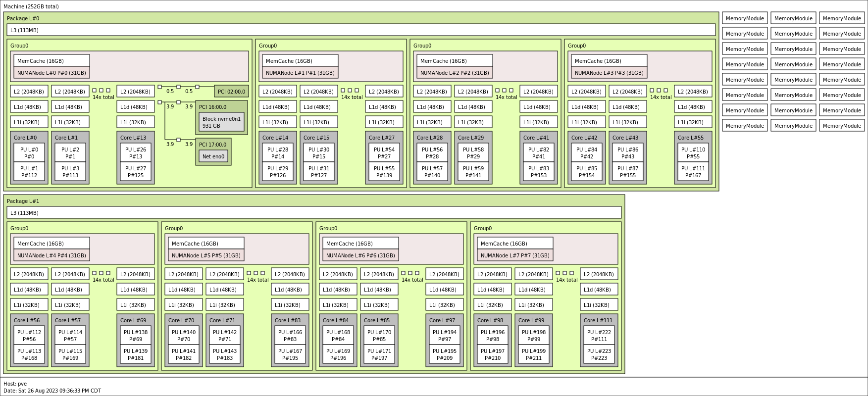Select processing unit PU L#195 P#209
The height and width of the screenshot is (396, 868).
445,354
